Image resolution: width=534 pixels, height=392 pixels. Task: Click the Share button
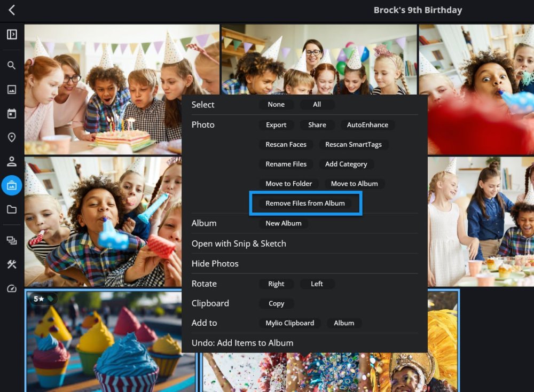[x=317, y=125]
